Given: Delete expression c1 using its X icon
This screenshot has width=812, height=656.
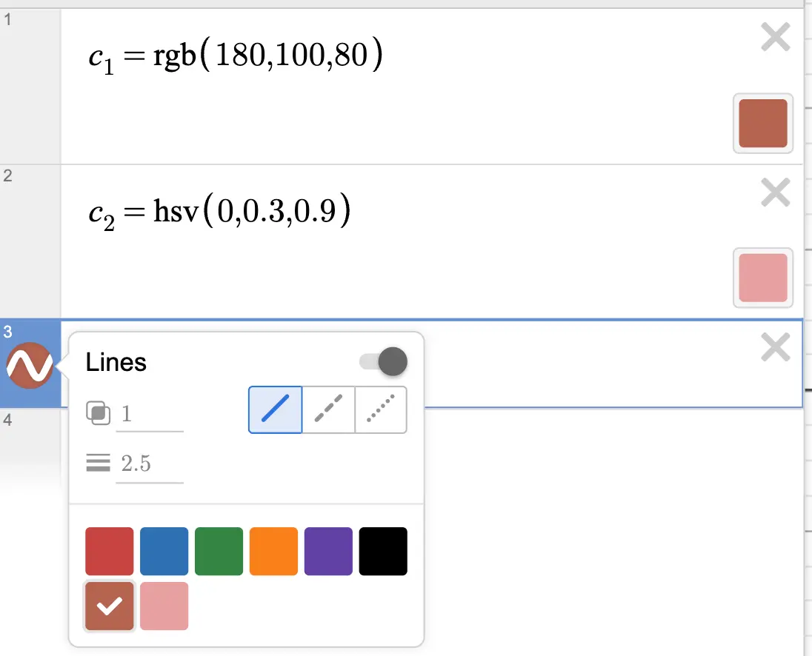Looking at the screenshot, I should 775,36.
